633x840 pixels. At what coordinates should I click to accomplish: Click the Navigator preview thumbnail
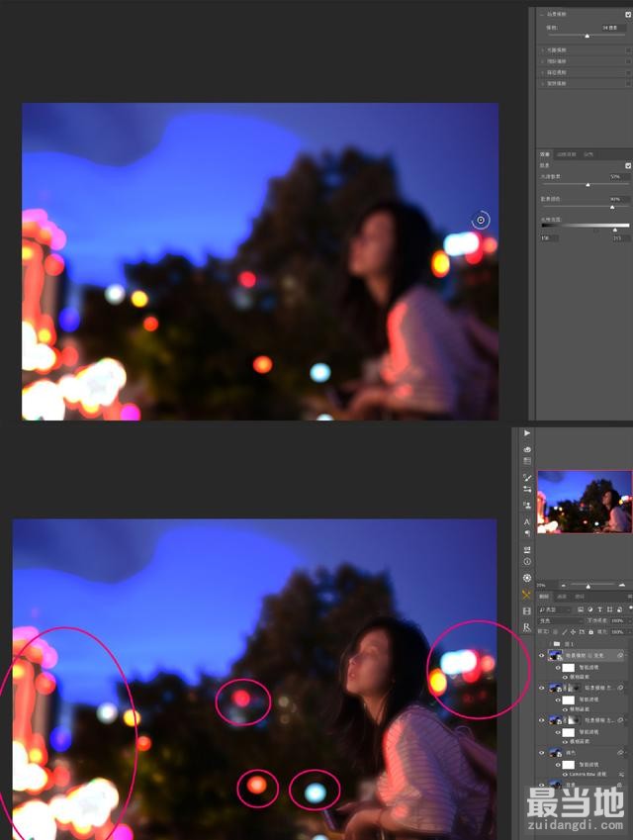pos(585,501)
